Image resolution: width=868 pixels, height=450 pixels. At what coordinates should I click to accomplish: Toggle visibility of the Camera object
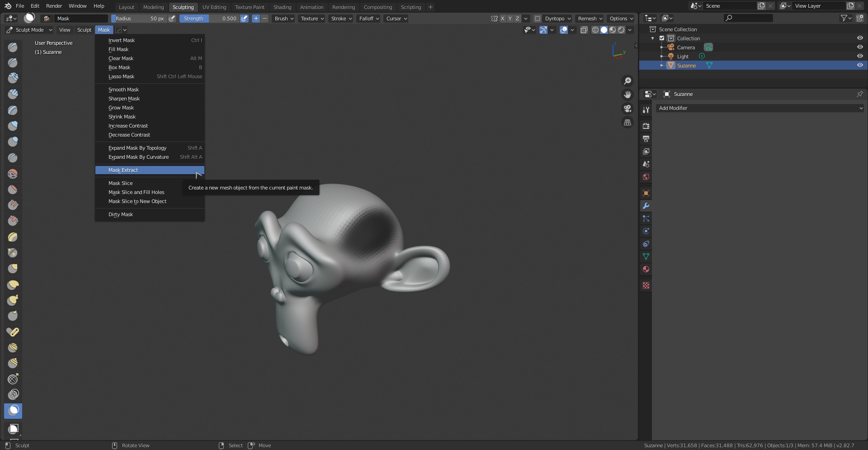860,47
